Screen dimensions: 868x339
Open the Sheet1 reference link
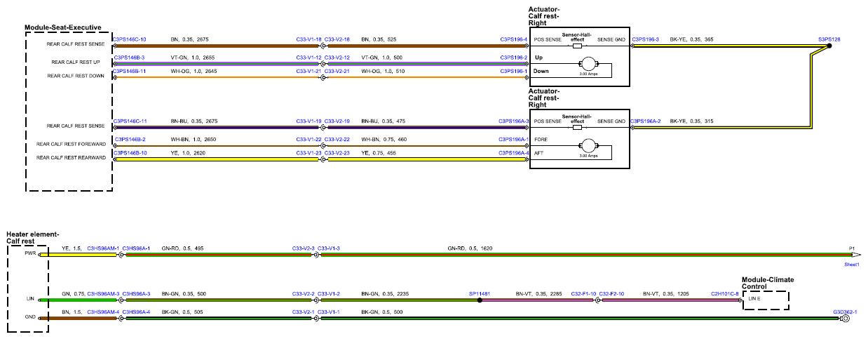click(x=852, y=265)
